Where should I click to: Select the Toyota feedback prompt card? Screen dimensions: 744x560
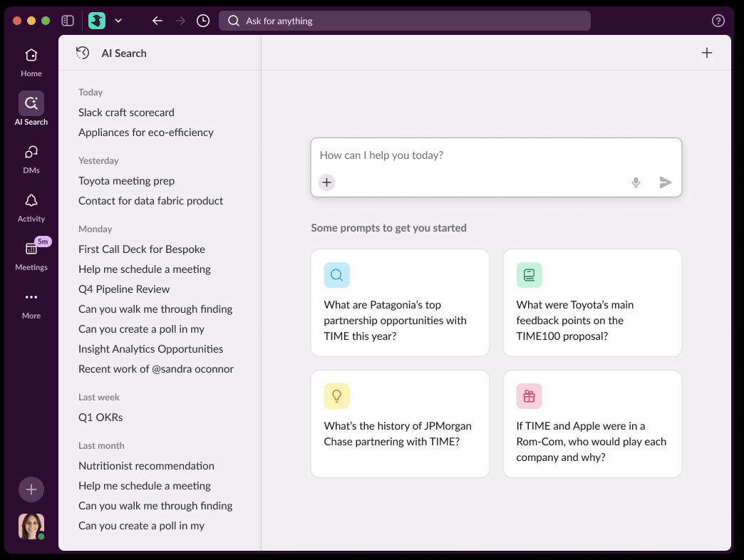(592, 303)
